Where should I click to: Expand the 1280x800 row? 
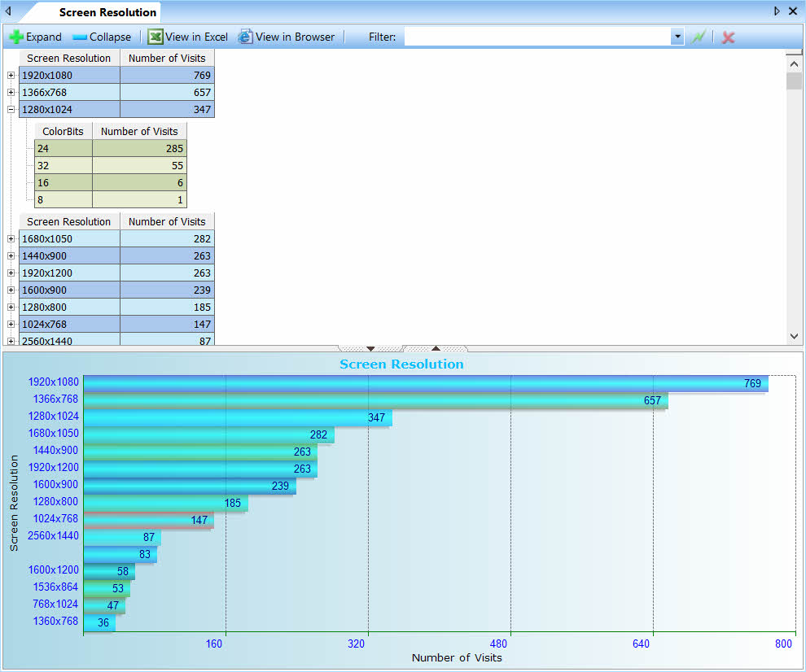[x=11, y=307]
